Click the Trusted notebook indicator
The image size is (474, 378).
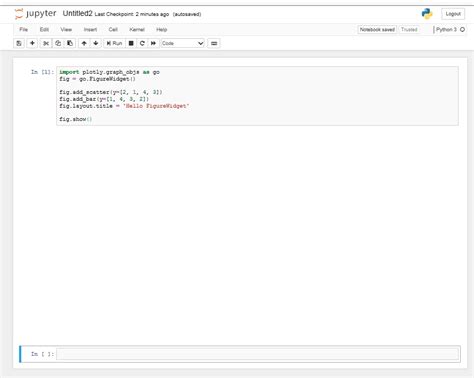click(x=409, y=29)
